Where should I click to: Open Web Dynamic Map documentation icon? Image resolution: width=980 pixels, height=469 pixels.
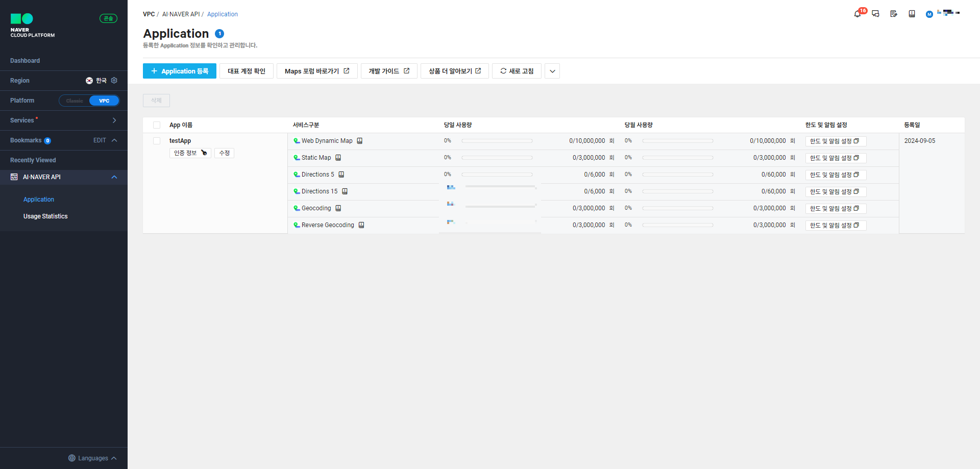point(360,141)
